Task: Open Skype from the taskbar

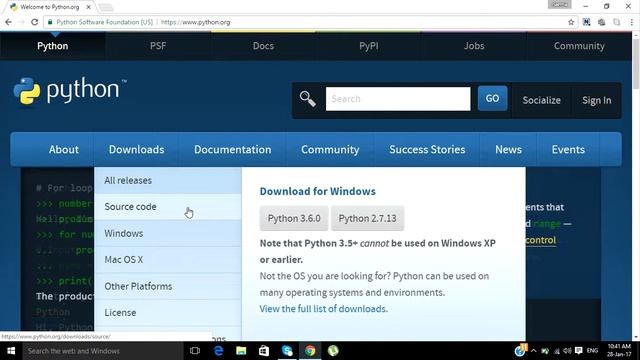Action: point(287,351)
